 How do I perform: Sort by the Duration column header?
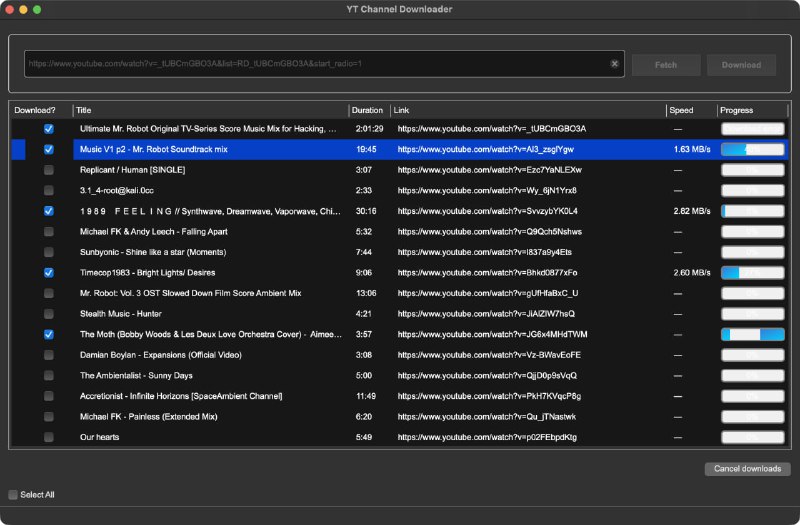click(368, 110)
